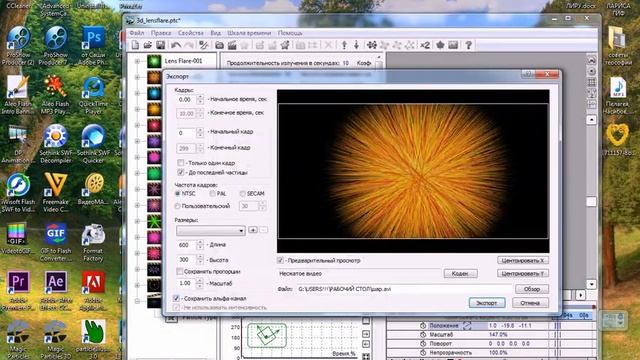Toggle the stopwatch icon beside Поворот
The image size is (640, 360).
423,344
